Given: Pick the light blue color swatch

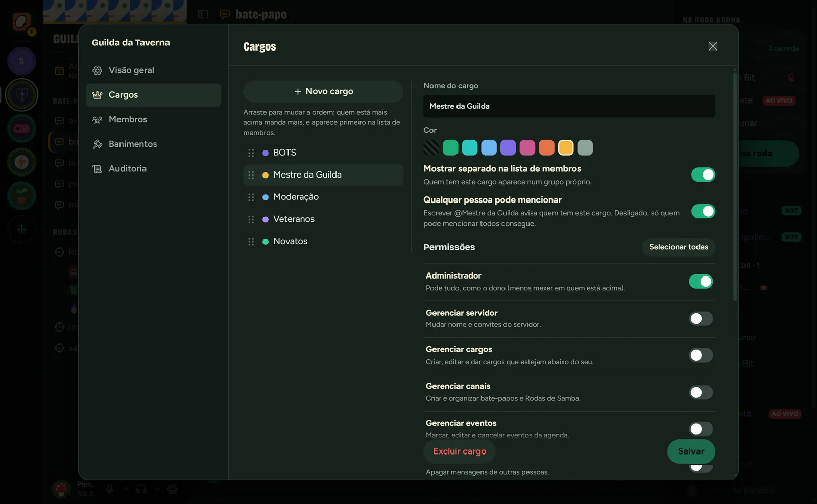Looking at the screenshot, I should pyautogui.click(x=489, y=147).
